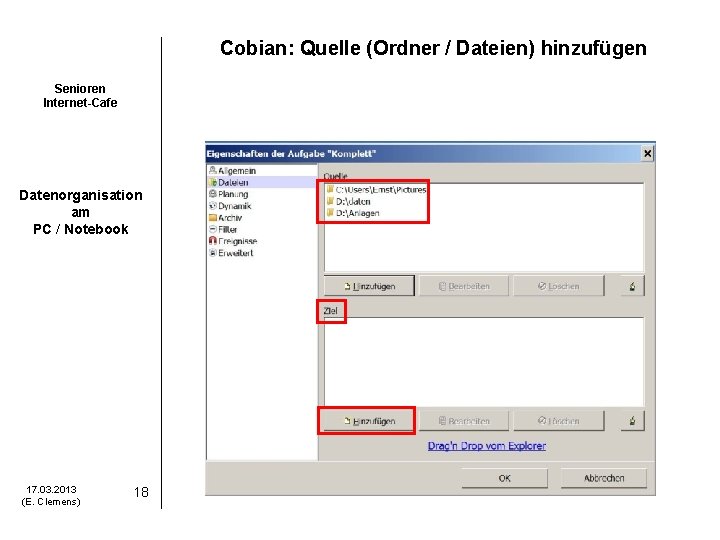The image size is (720, 540).
Task: Switch to the Dynamik section
Action: point(230,206)
